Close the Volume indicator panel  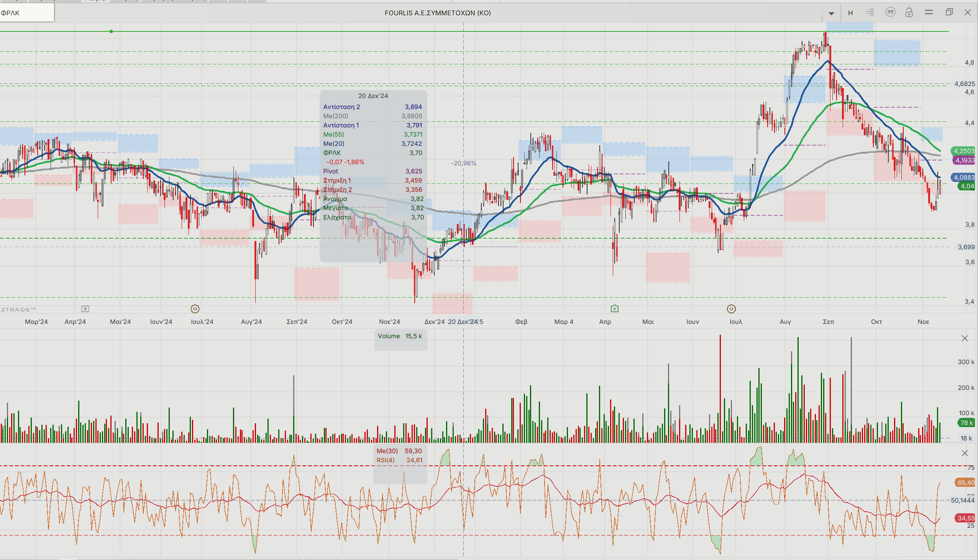pos(965,338)
